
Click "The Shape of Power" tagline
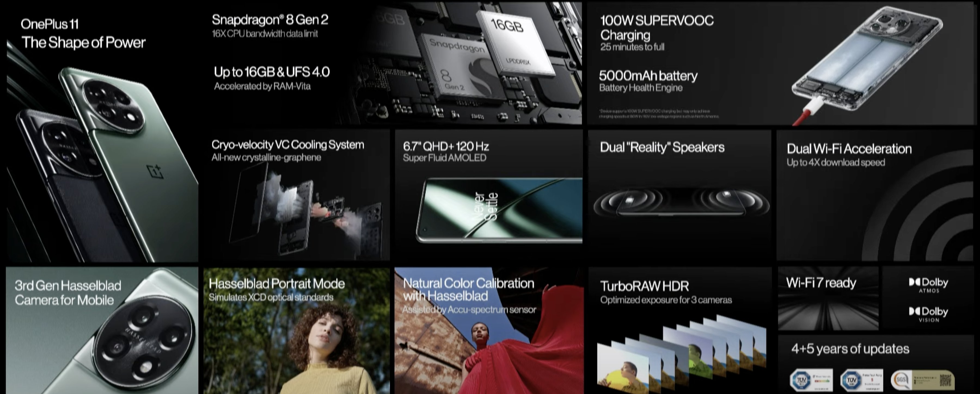coord(83,42)
